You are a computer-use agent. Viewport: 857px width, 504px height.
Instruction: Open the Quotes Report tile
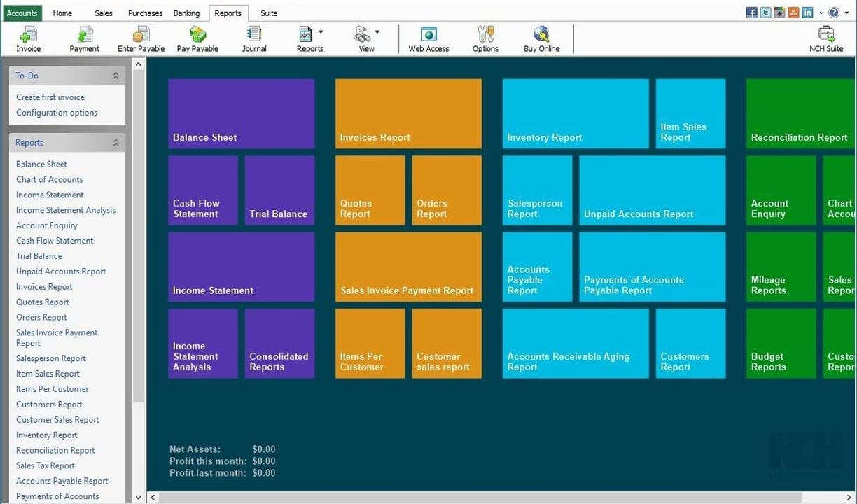point(370,190)
